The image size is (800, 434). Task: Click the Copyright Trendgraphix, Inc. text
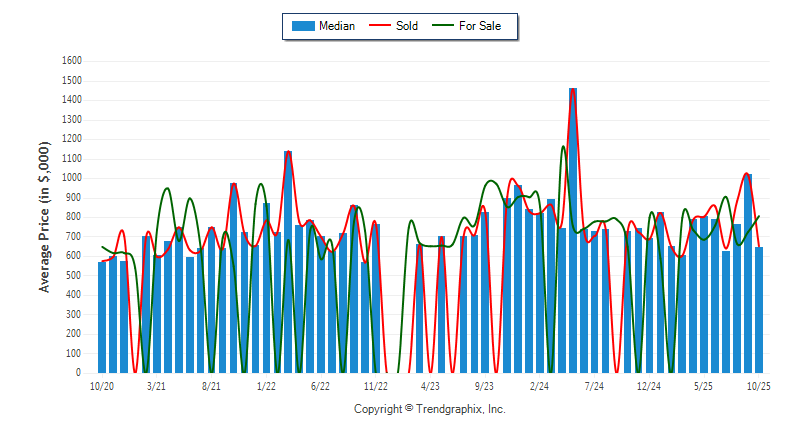(x=430, y=409)
